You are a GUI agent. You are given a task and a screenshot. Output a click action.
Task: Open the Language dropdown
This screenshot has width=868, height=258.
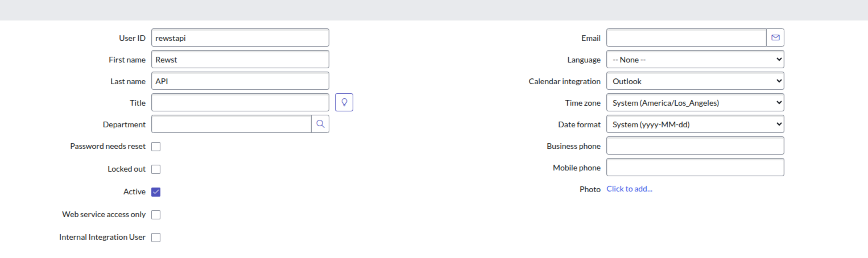695,60
